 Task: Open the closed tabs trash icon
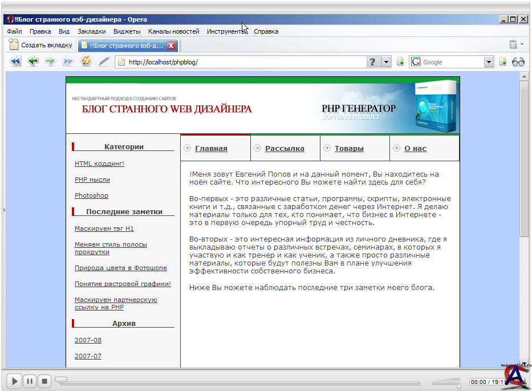(513, 45)
